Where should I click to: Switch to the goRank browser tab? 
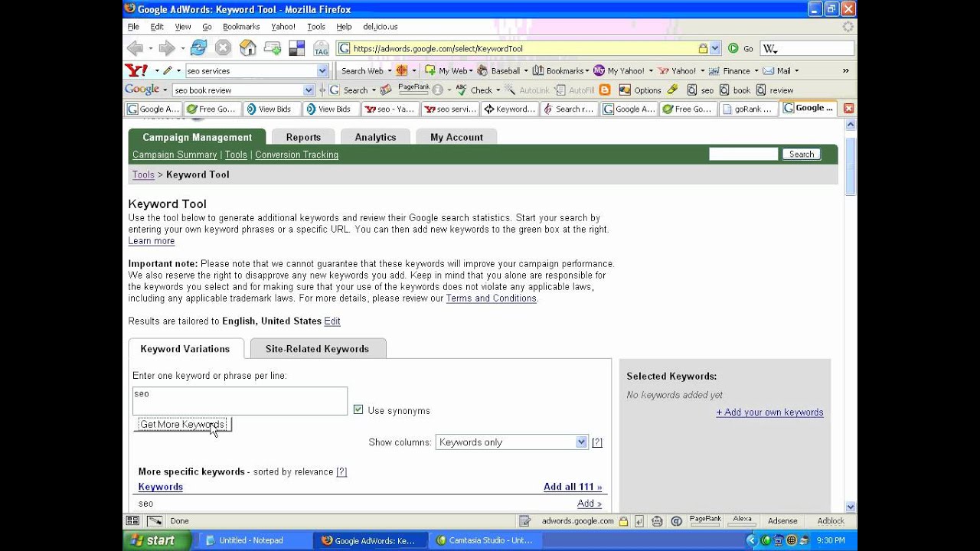pyautogui.click(x=749, y=109)
